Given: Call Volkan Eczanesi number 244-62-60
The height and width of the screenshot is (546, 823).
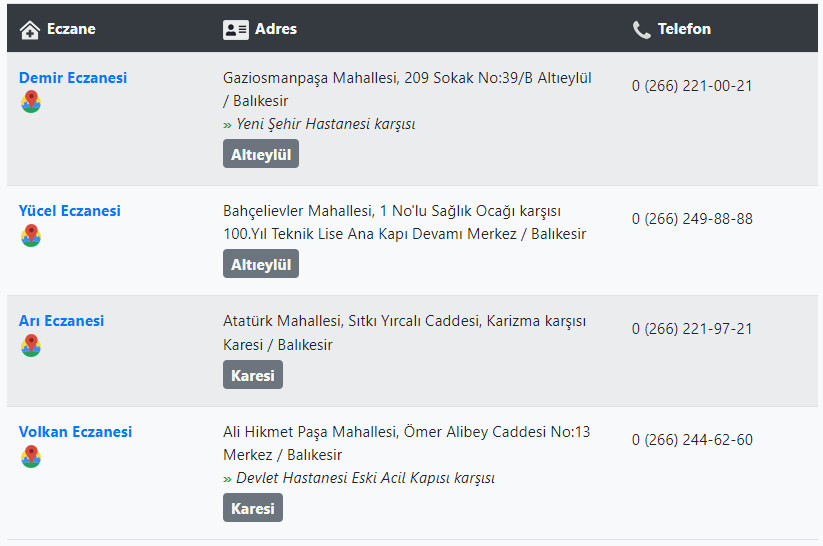Looking at the screenshot, I should (692, 439).
